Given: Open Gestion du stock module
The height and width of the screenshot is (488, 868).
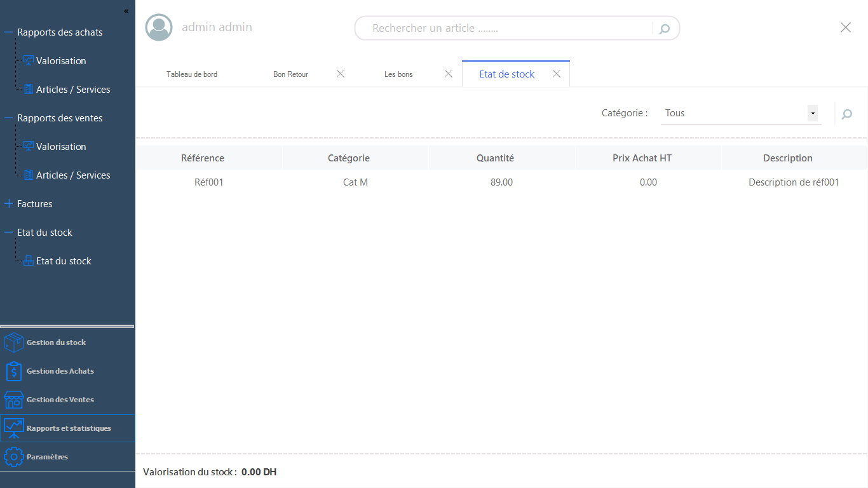Looking at the screenshot, I should (x=56, y=342).
